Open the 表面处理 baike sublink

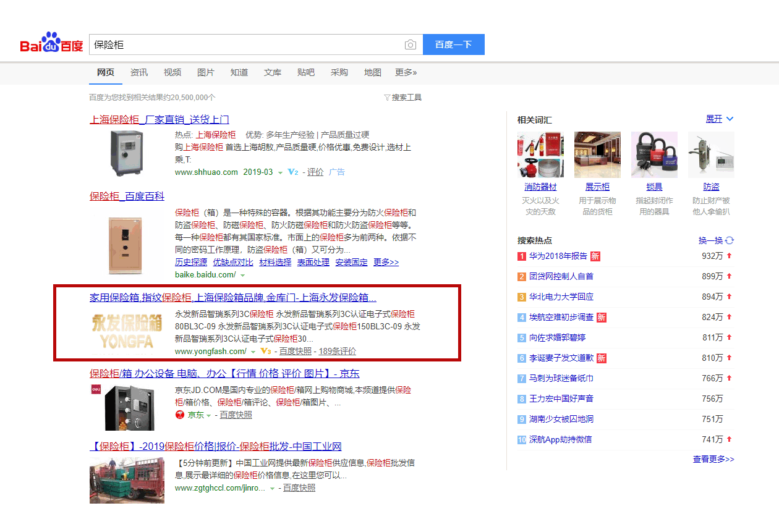(x=313, y=262)
